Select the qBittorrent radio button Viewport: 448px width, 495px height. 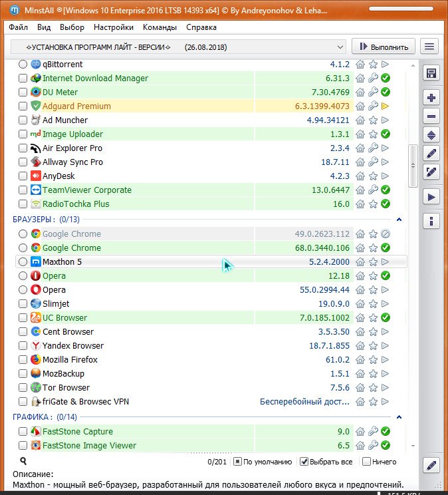pos(23,65)
